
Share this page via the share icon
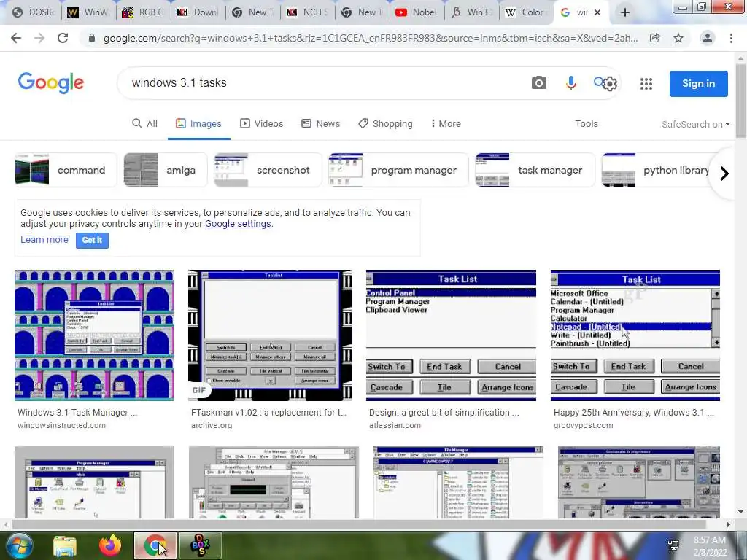click(655, 38)
